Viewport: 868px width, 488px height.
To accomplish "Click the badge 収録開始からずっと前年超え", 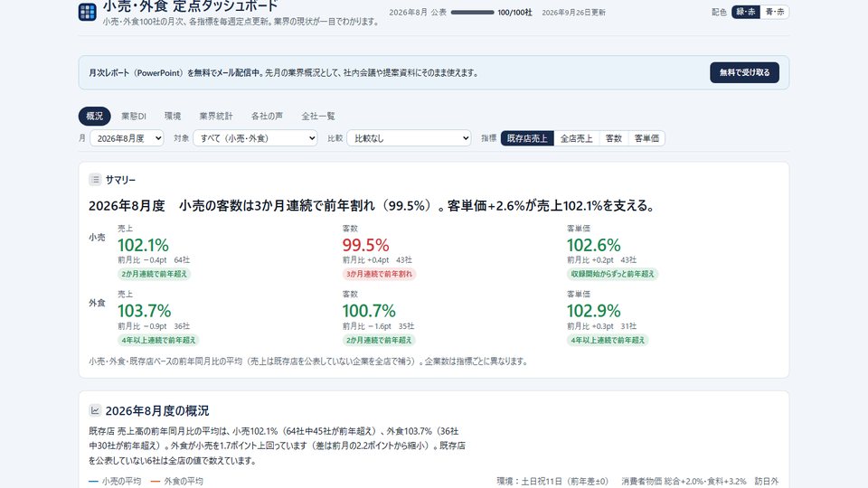I will (612, 274).
